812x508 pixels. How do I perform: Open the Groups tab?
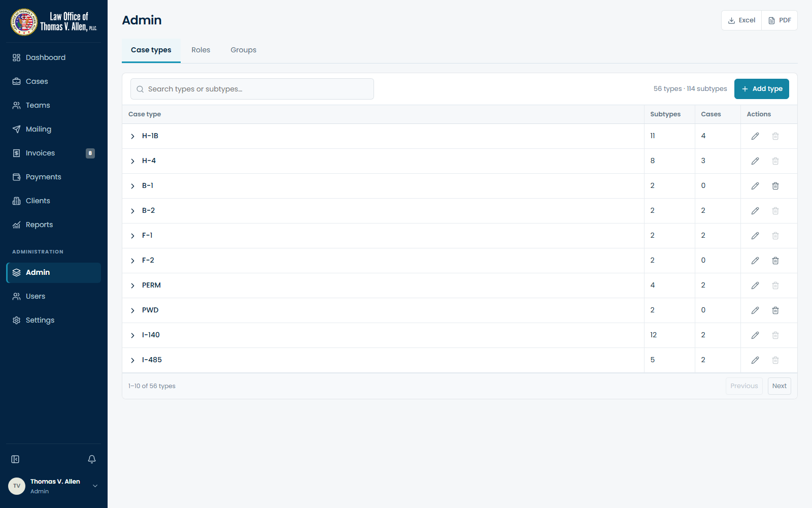tap(244, 50)
